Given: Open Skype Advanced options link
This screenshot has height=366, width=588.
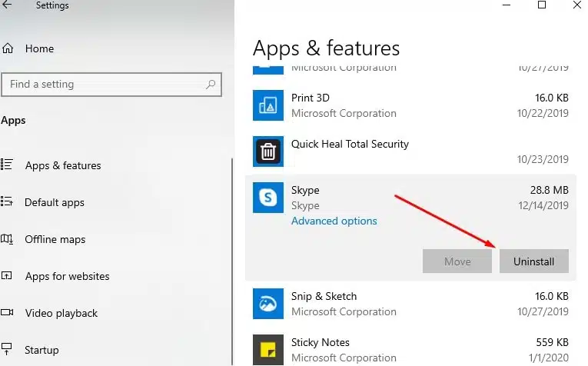Looking at the screenshot, I should click(x=334, y=221).
